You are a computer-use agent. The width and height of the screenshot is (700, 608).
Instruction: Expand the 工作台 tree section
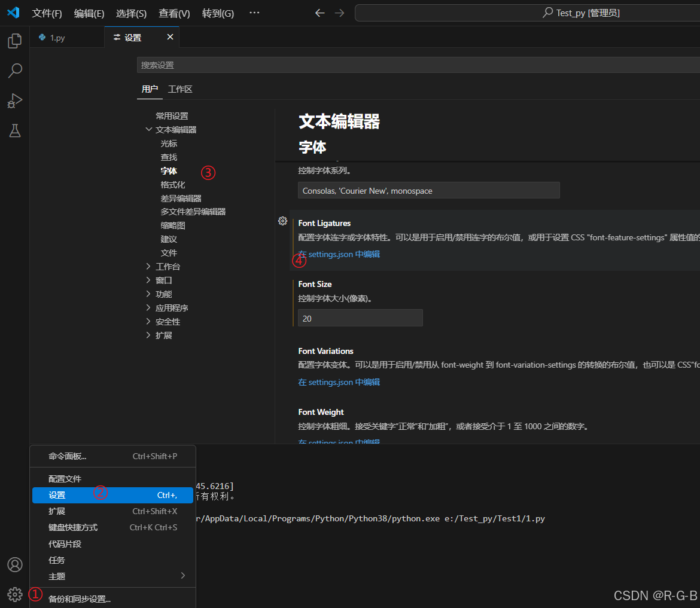pos(148,266)
